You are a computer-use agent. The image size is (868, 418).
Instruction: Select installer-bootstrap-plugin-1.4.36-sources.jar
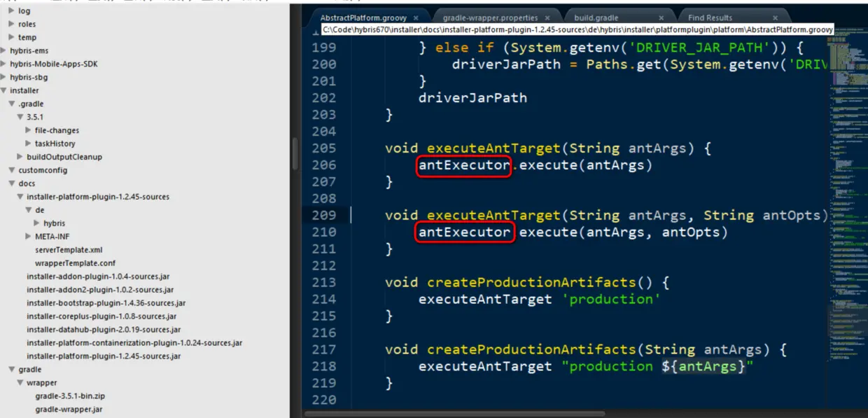click(106, 303)
